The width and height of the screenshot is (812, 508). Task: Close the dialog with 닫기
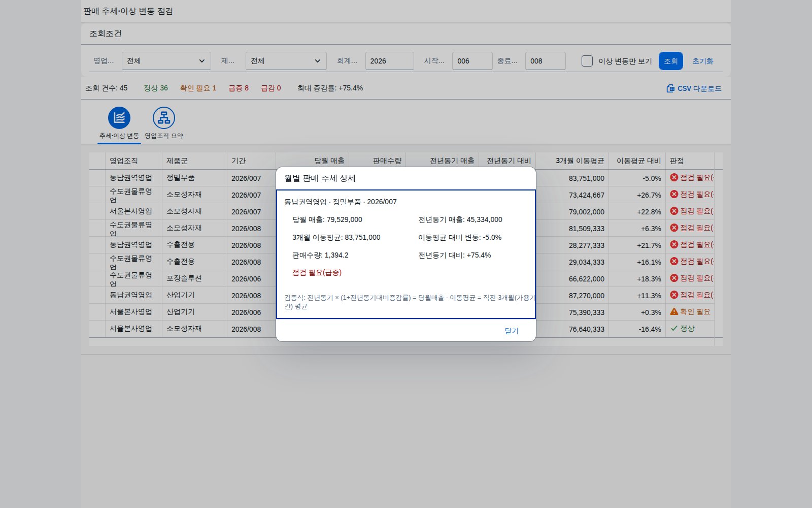coord(512,331)
